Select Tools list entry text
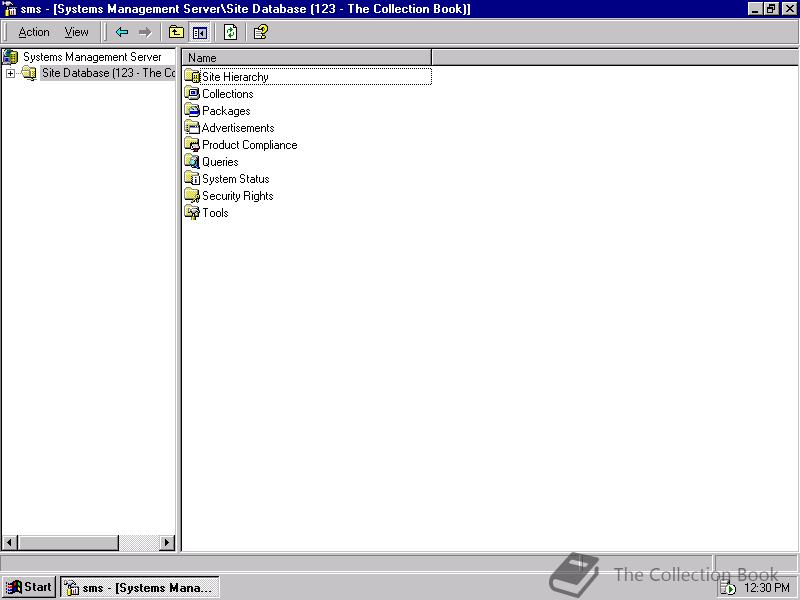Viewport: 800px width, 600px height. 215,213
